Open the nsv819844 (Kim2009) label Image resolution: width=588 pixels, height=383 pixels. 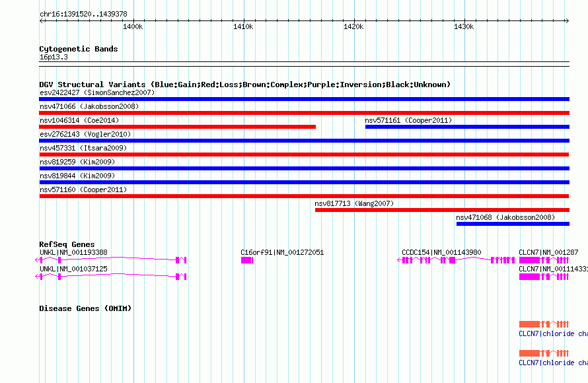coord(77,176)
